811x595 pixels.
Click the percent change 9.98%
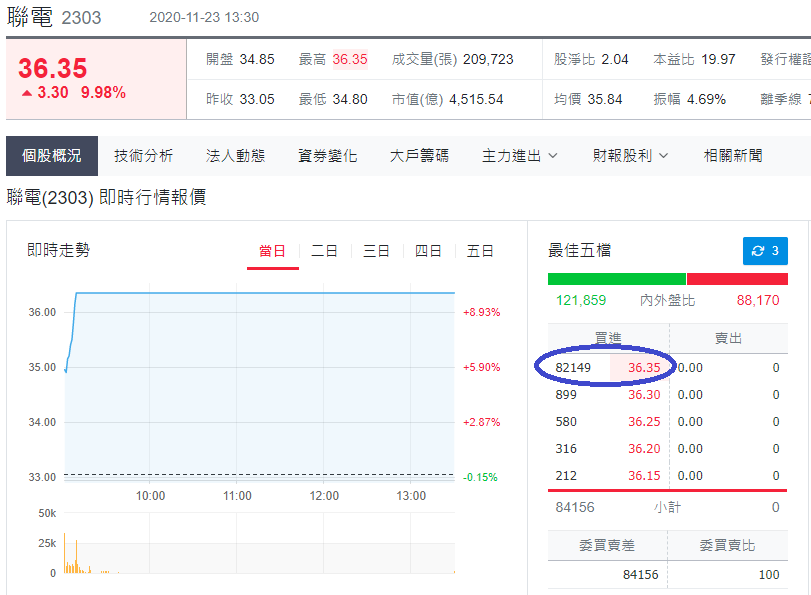103,93
